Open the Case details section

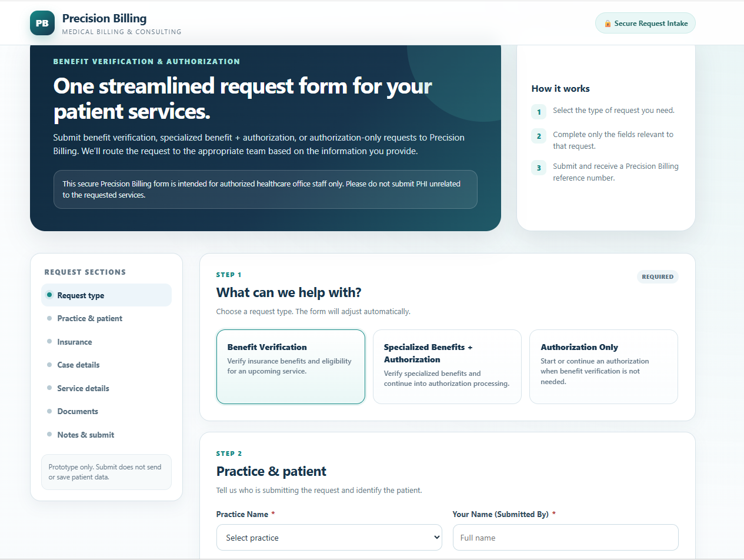pyautogui.click(x=106, y=365)
